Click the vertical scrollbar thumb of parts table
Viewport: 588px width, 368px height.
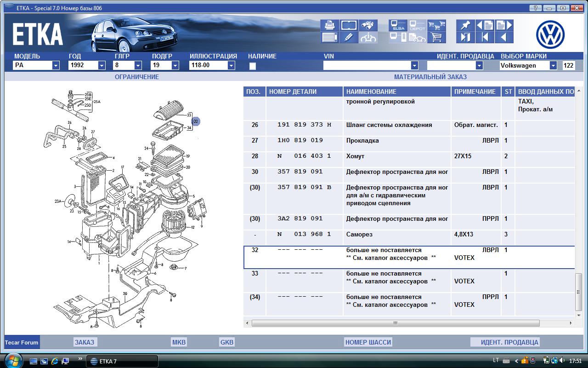[578, 292]
